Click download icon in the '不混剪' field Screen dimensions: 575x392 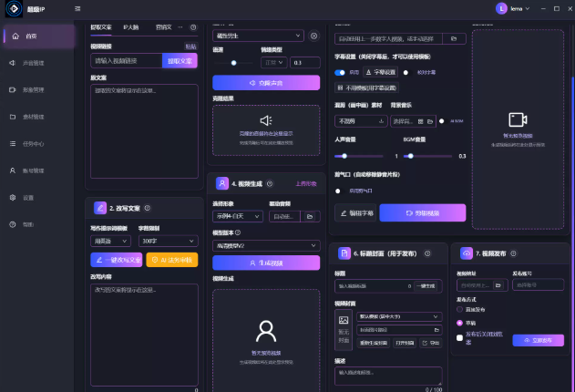(381, 121)
